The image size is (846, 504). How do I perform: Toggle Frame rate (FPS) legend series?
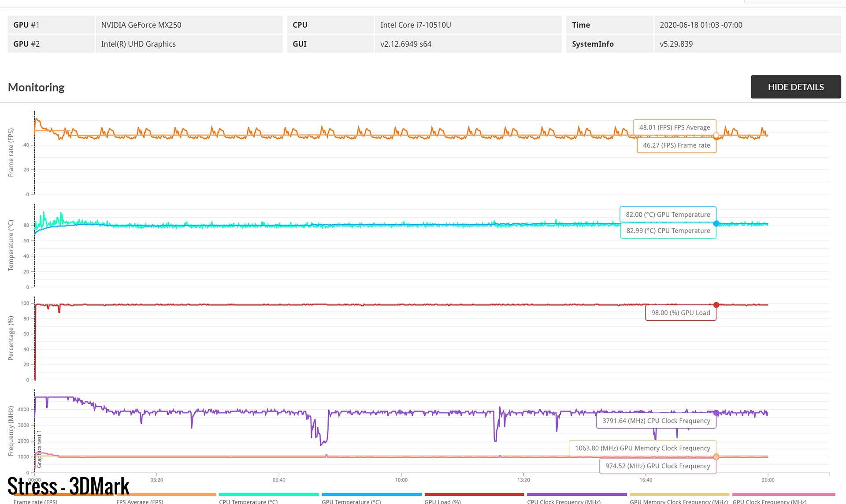tap(35, 501)
